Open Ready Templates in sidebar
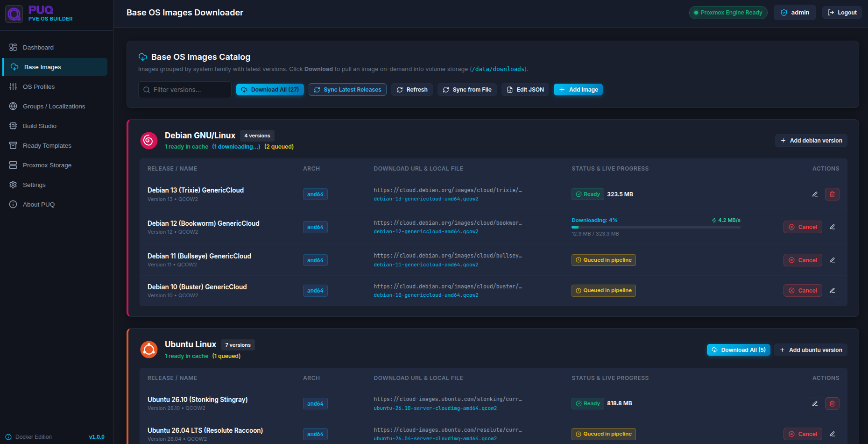 55,145
